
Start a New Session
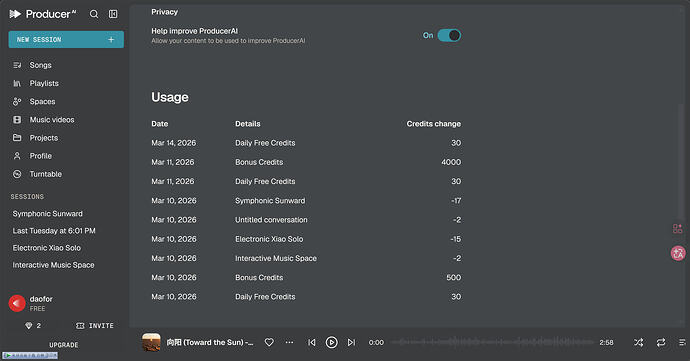click(x=66, y=40)
